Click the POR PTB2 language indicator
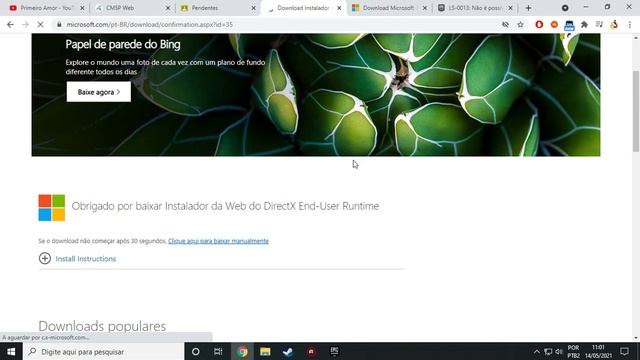Image resolution: width=640 pixels, height=360 pixels. click(x=573, y=351)
